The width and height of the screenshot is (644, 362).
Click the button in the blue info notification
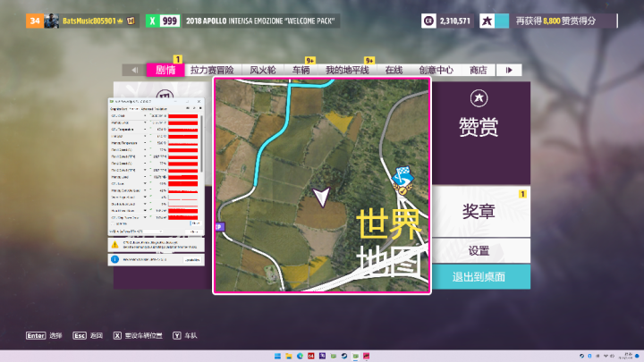(x=192, y=259)
